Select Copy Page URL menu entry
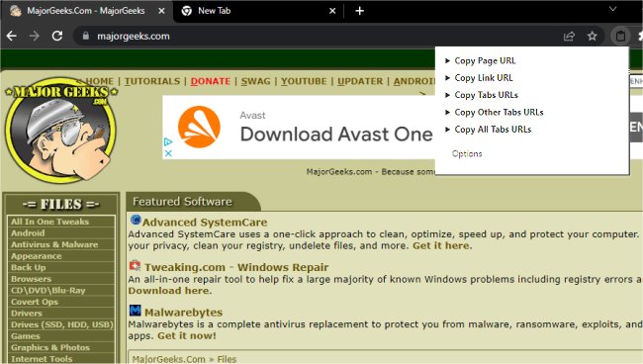 [x=485, y=61]
